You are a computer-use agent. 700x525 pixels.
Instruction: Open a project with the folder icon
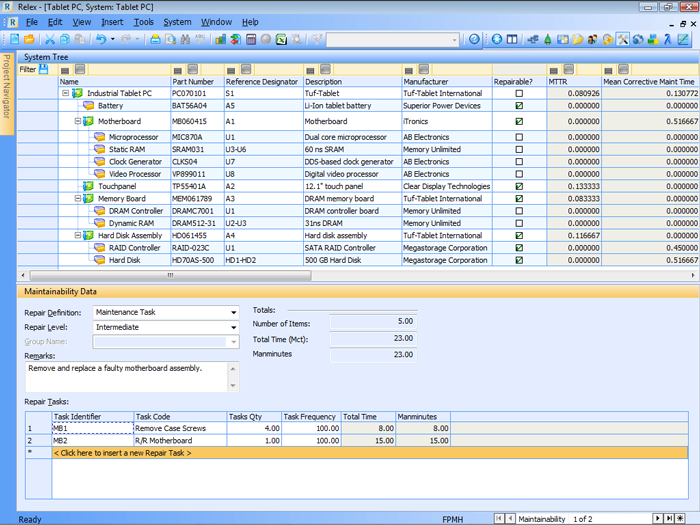(x=29, y=39)
